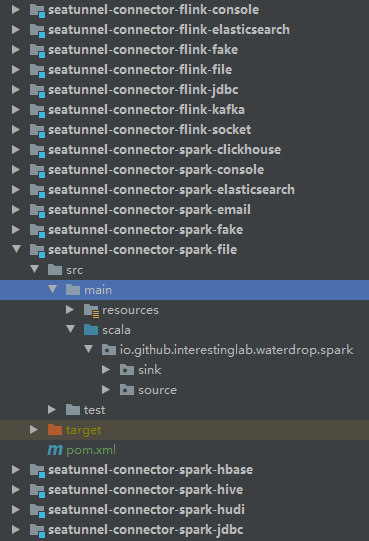Click module icon of seatunnel-connector-flink-fake

[37, 50]
